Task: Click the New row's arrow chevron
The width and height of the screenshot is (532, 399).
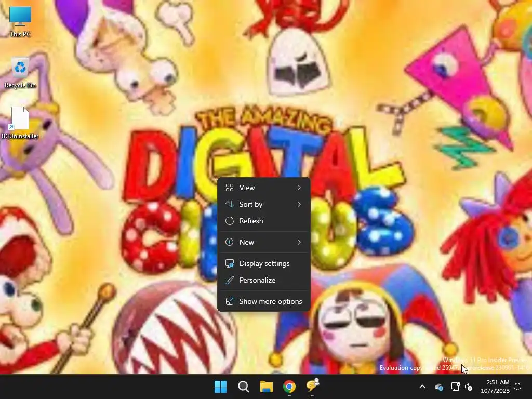Action: 299,242
